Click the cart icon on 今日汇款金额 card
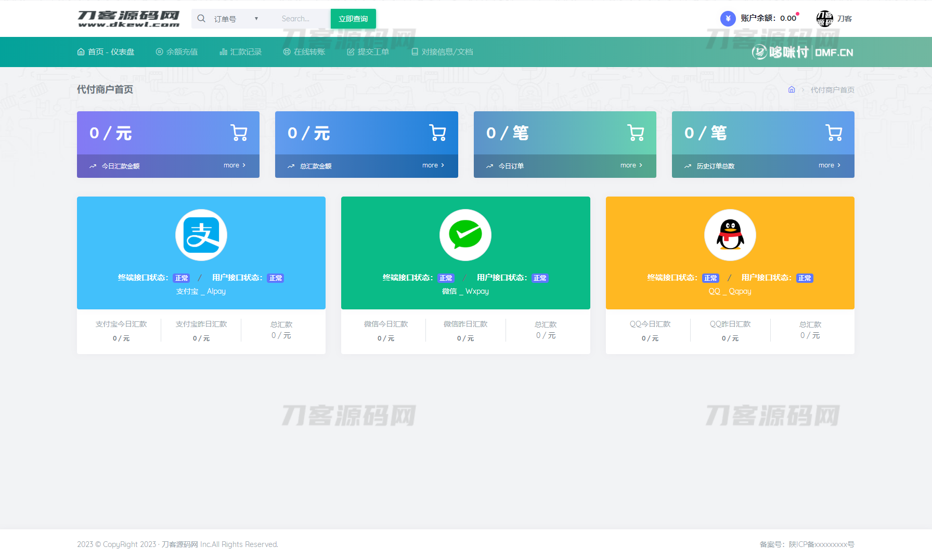The image size is (932, 560). [x=239, y=133]
